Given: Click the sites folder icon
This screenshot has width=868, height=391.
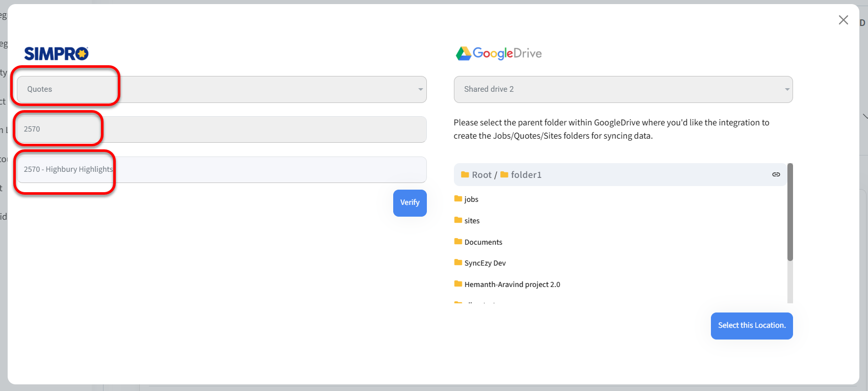Looking at the screenshot, I should 458,220.
